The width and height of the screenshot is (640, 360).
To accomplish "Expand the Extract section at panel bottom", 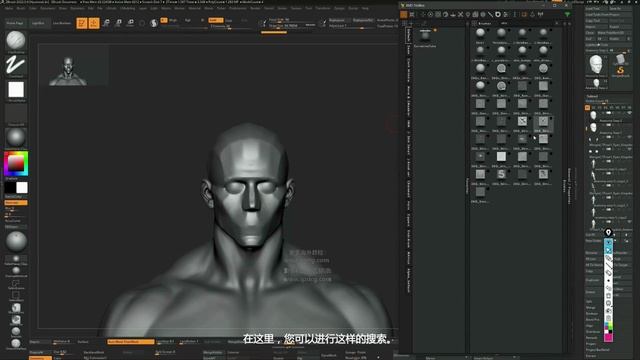I will (x=591, y=356).
